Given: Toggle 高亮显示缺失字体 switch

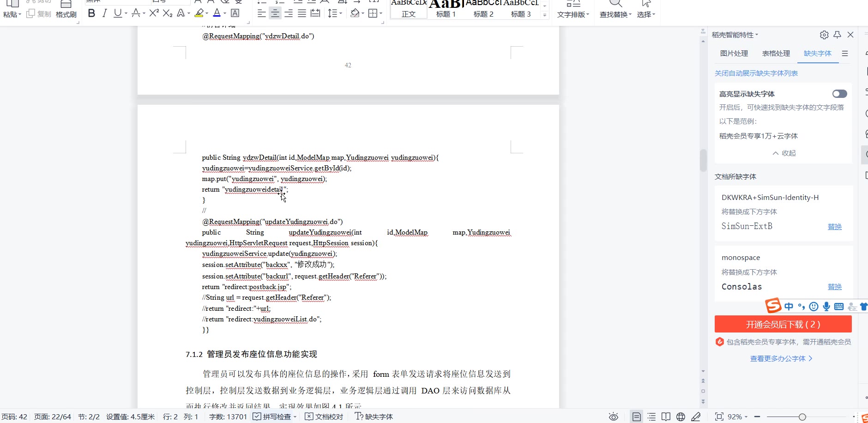Looking at the screenshot, I should pos(840,94).
